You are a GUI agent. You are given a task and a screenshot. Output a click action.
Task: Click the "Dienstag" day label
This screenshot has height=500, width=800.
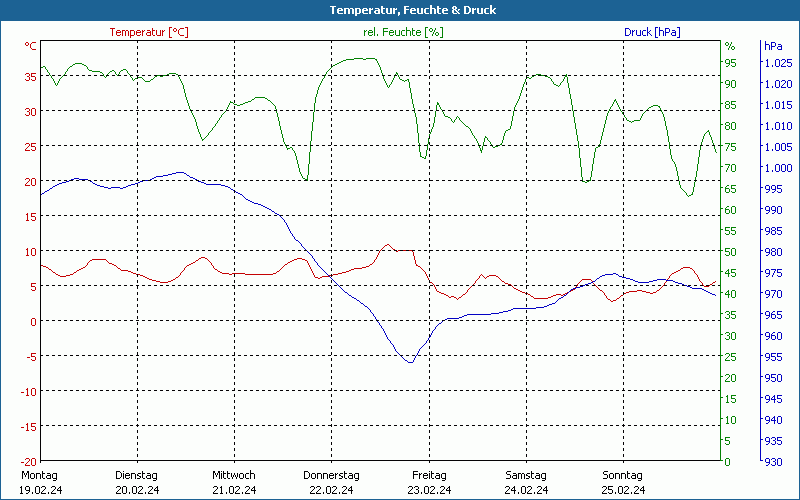tap(136, 475)
